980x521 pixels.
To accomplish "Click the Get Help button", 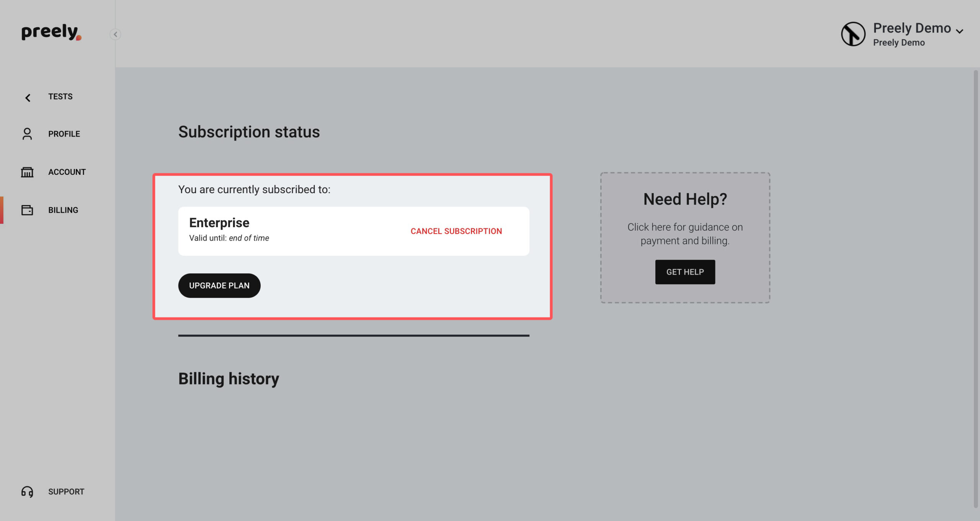I will [685, 272].
